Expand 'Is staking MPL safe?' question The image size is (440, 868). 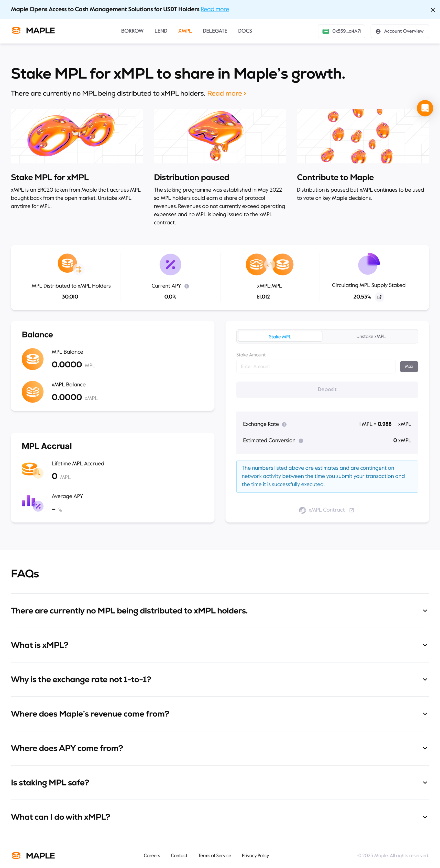click(x=220, y=782)
